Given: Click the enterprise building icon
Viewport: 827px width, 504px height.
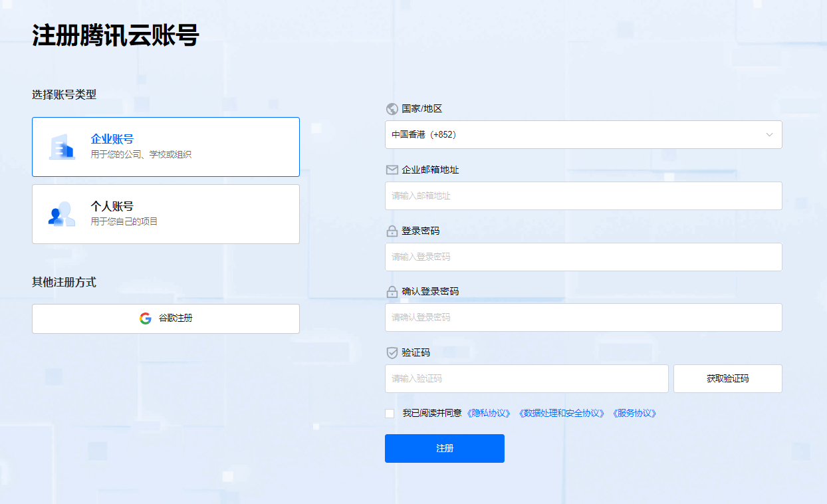Looking at the screenshot, I should (62, 147).
